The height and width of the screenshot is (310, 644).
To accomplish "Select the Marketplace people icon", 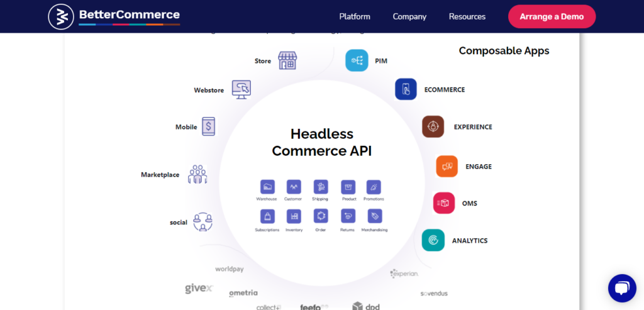I will (x=197, y=174).
